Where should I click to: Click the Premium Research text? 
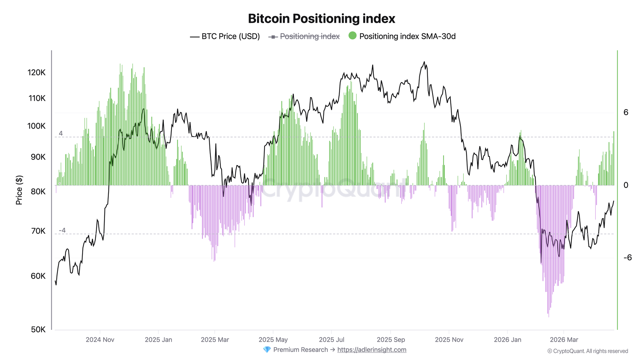click(300, 350)
